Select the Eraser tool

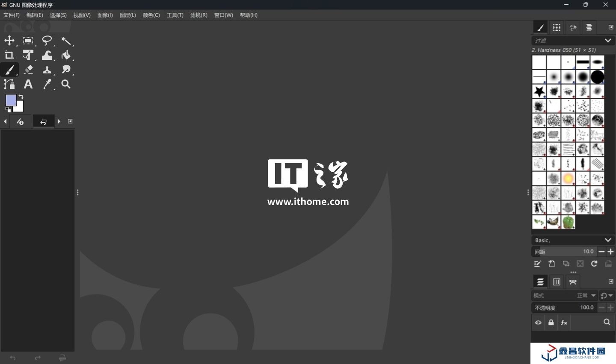28,70
